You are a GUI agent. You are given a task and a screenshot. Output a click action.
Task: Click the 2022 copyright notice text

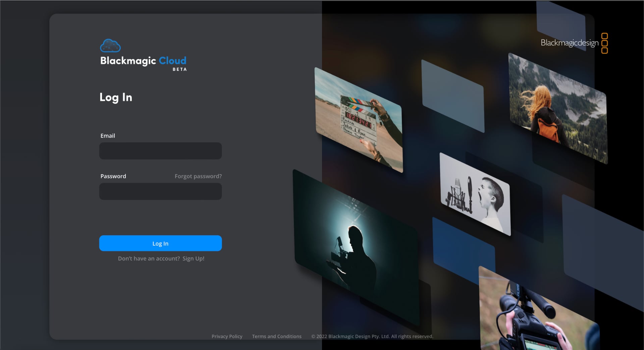372,336
